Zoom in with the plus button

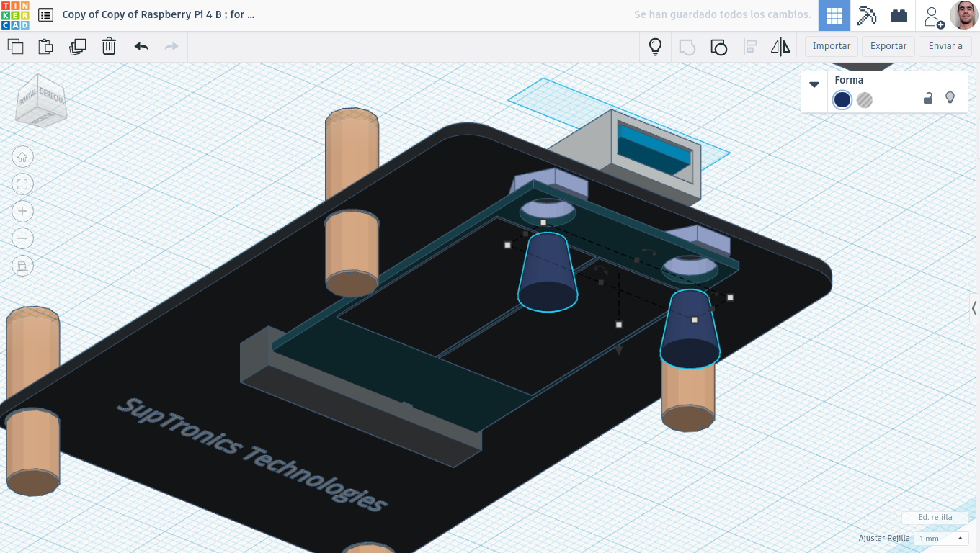click(22, 211)
